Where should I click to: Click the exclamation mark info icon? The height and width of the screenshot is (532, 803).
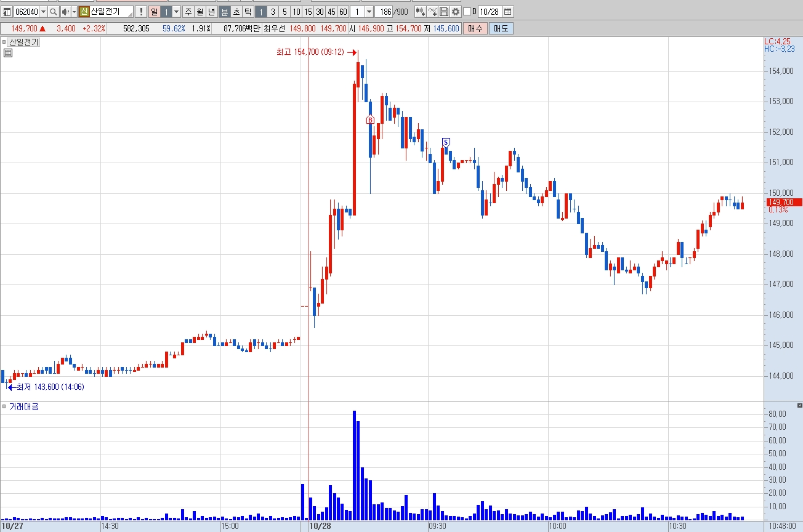[x=140, y=12]
